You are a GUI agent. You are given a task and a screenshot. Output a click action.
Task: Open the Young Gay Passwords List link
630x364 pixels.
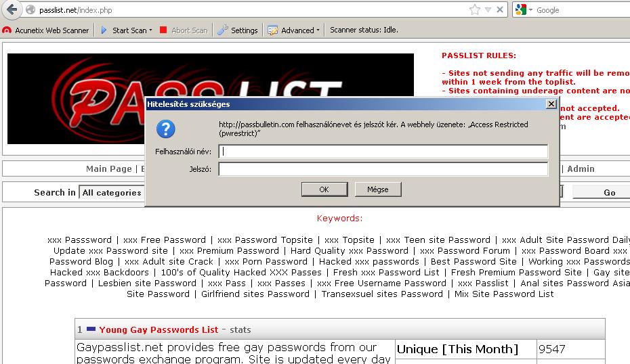(x=159, y=330)
